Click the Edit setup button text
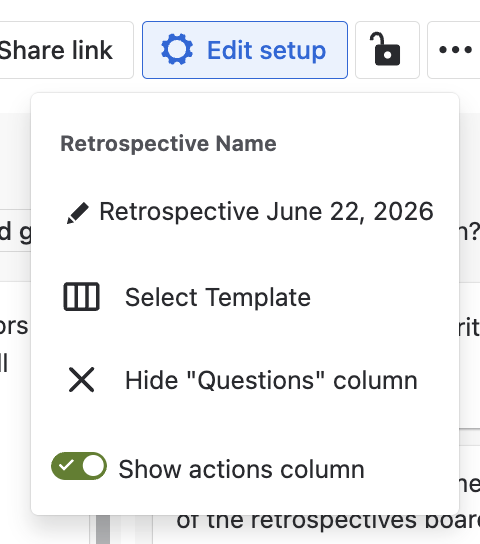 click(266, 50)
